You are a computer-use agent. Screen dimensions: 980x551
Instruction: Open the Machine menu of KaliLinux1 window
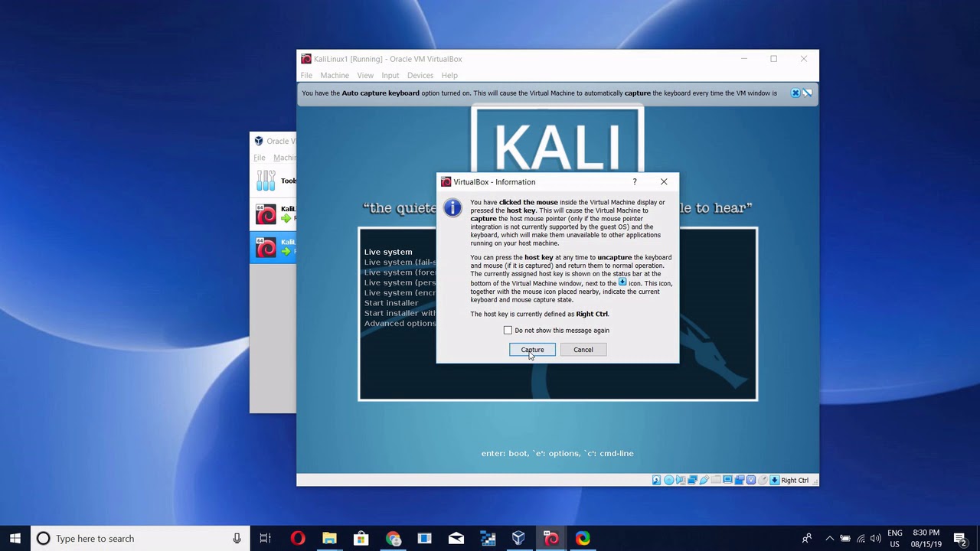pos(335,75)
